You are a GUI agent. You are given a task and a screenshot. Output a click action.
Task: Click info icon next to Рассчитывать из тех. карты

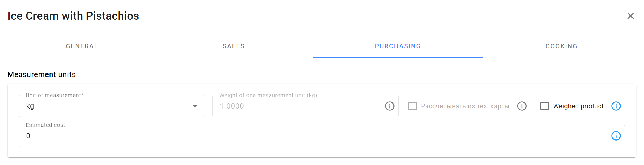tap(522, 106)
